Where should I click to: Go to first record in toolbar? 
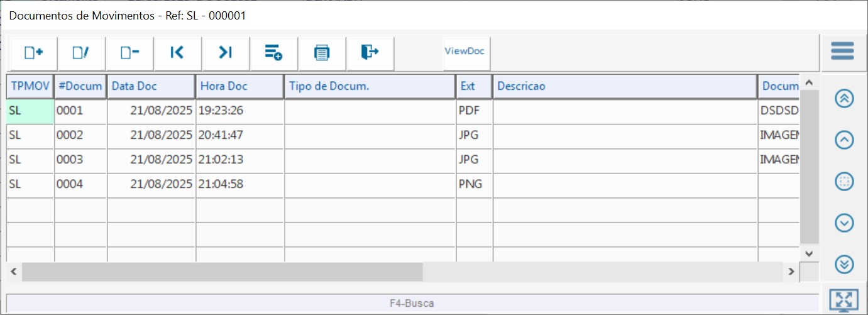pyautogui.click(x=177, y=53)
